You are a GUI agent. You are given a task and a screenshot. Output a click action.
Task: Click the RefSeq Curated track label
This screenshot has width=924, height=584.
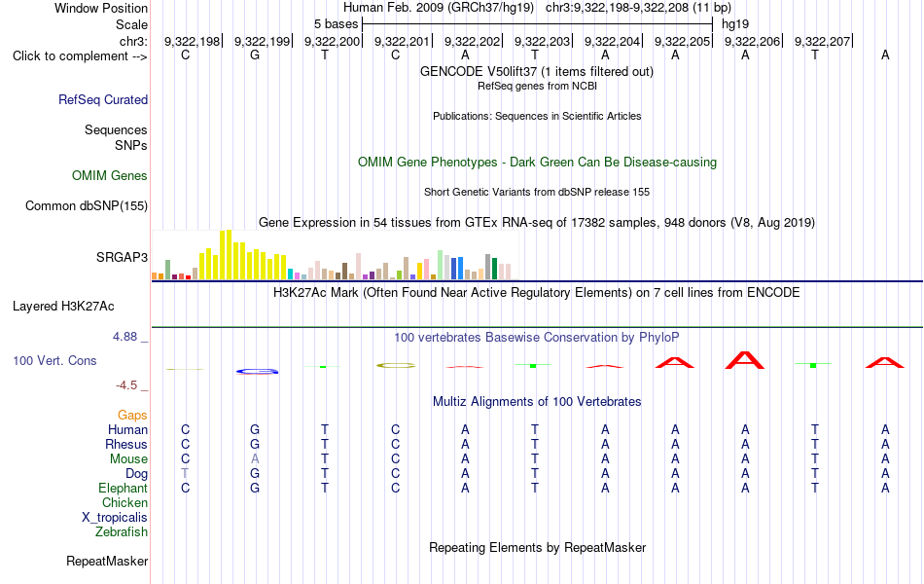coord(103,99)
